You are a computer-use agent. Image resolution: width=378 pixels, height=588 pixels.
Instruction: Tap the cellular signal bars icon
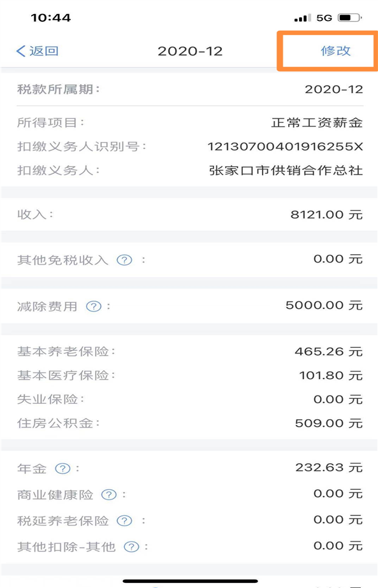coord(302,18)
